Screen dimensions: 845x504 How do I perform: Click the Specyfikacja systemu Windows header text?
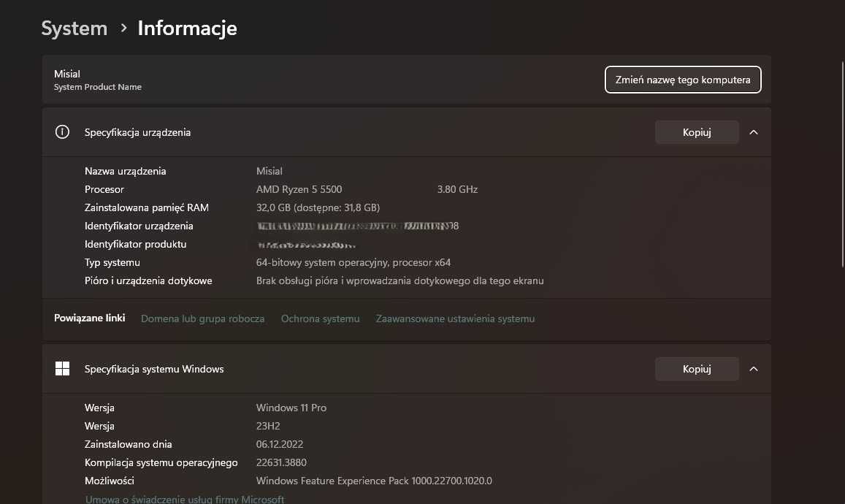click(154, 369)
